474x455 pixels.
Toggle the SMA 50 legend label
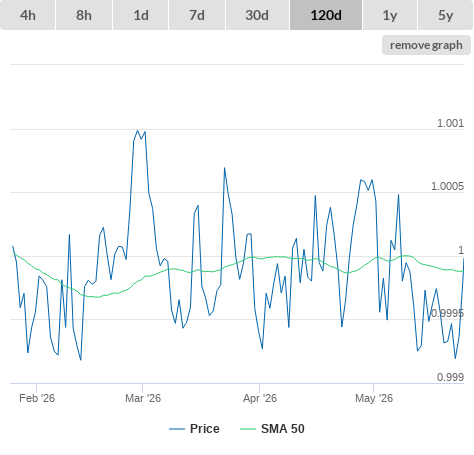283,429
